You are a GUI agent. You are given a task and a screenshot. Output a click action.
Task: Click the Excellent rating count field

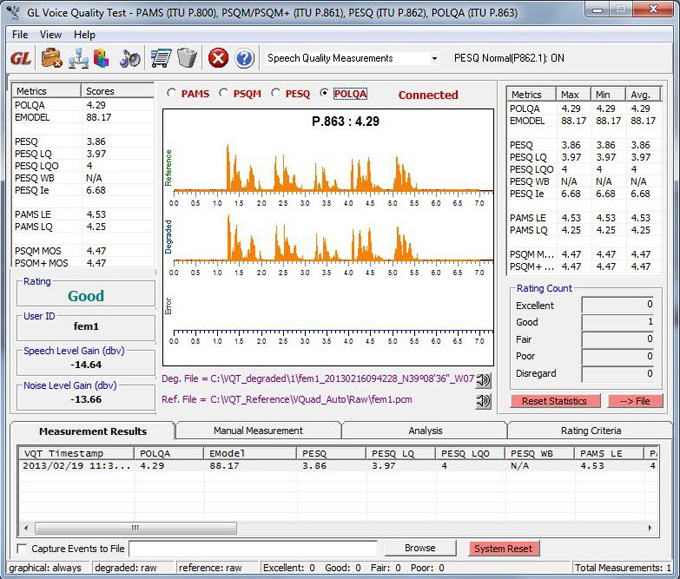(618, 304)
